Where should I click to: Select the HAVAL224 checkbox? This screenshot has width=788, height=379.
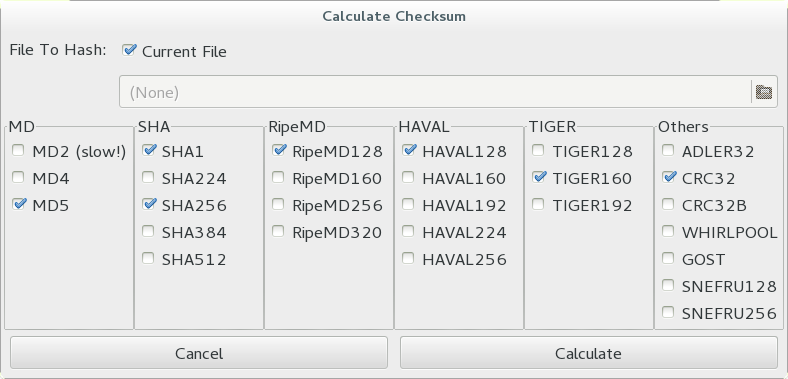(408, 231)
